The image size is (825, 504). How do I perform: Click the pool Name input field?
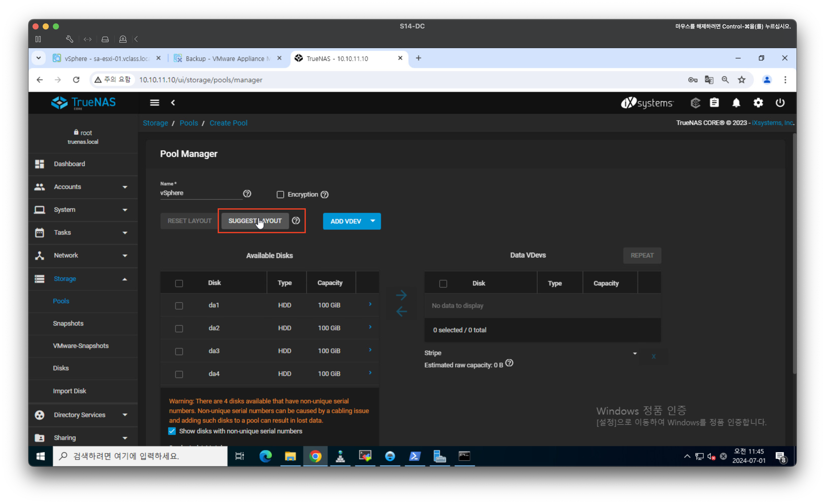point(201,193)
